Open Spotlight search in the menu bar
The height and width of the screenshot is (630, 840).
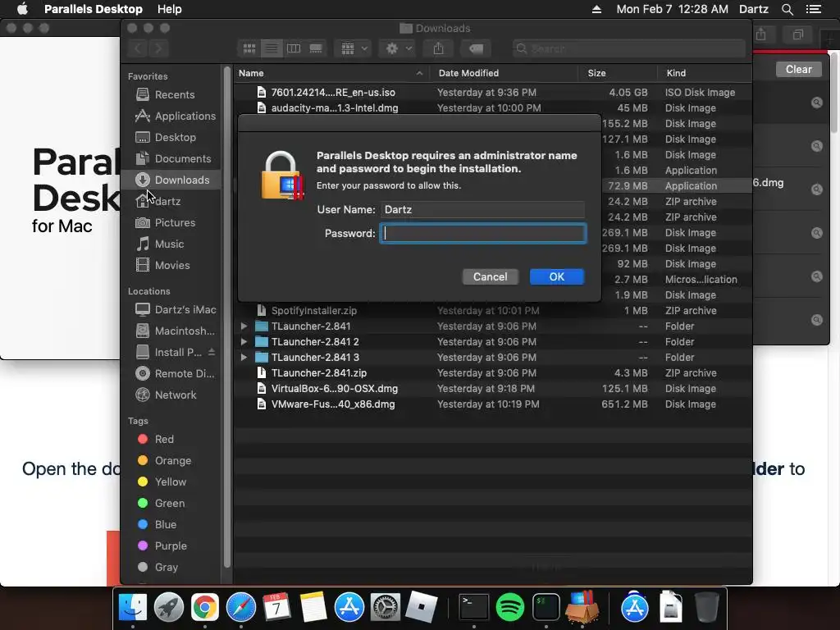(x=787, y=9)
